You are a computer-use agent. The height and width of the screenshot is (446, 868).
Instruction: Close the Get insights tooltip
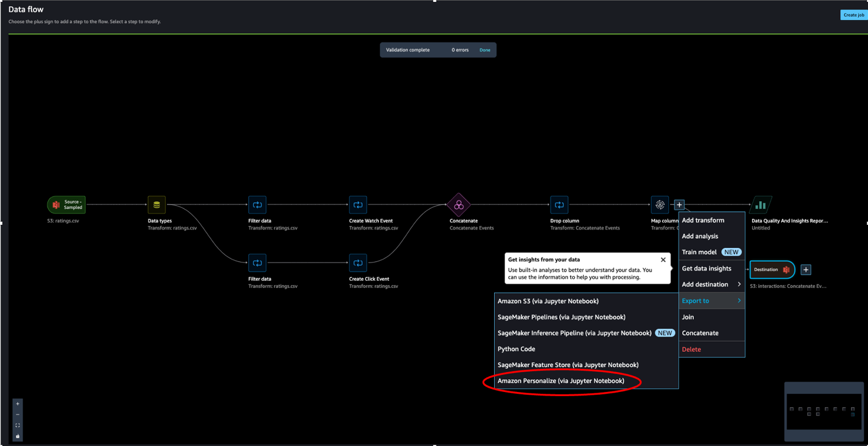coord(663,259)
